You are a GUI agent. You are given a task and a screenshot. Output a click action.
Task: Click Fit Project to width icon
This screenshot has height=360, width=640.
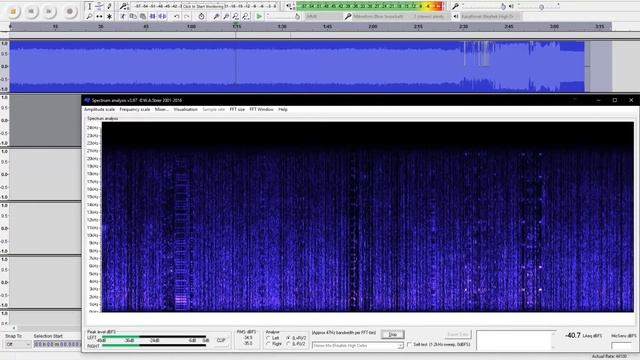click(245, 16)
